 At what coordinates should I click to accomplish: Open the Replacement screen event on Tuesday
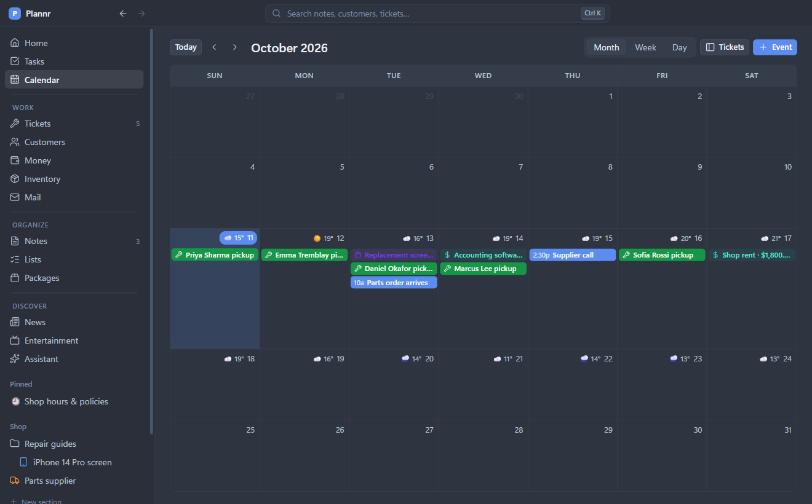394,255
